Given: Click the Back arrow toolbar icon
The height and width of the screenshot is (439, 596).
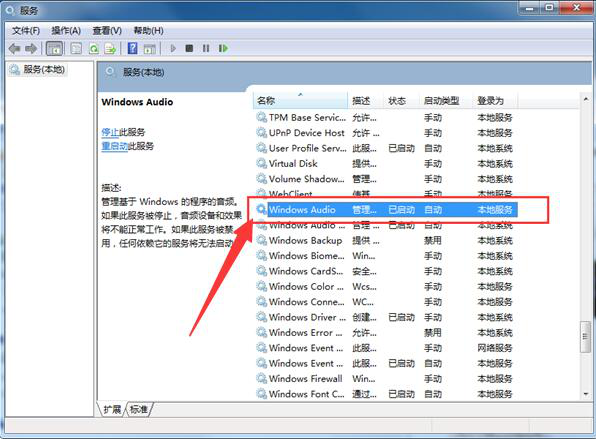Looking at the screenshot, I should 14,48.
